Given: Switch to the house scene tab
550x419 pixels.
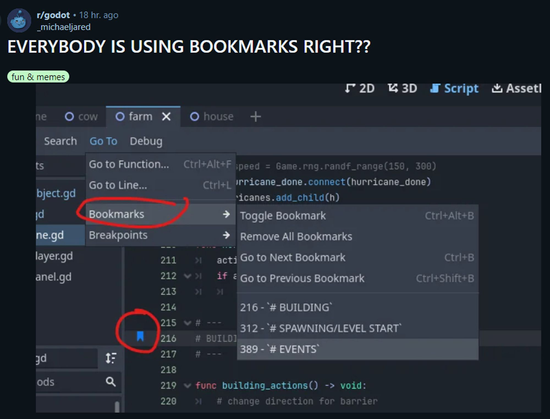Looking at the screenshot, I should (x=212, y=116).
